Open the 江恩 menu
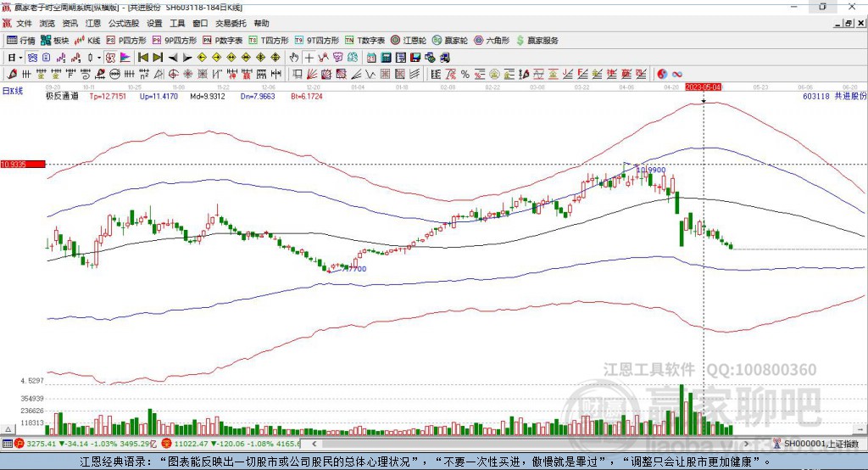Screen dimensions: 868x470 [93, 23]
